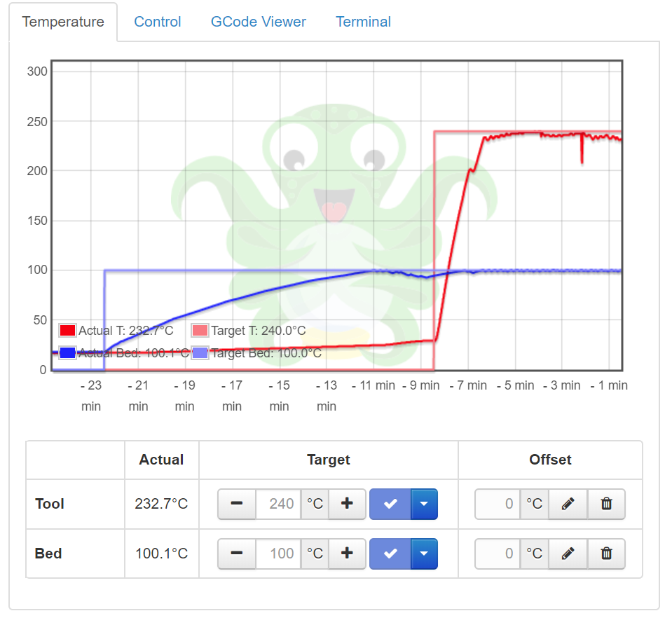The image size is (672, 618).
Task: Decrease Tool target with the minus icon
Action: 236,503
